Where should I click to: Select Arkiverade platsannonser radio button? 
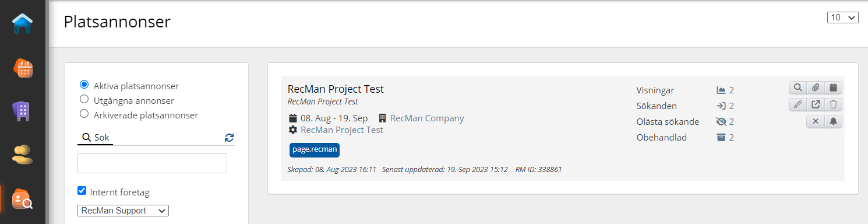point(84,114)
